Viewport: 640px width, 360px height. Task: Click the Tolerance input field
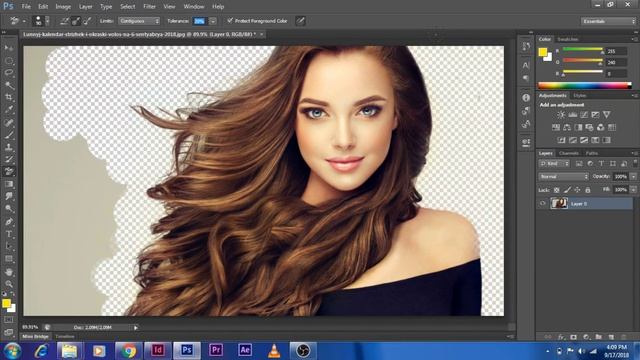tap(199, 21)
